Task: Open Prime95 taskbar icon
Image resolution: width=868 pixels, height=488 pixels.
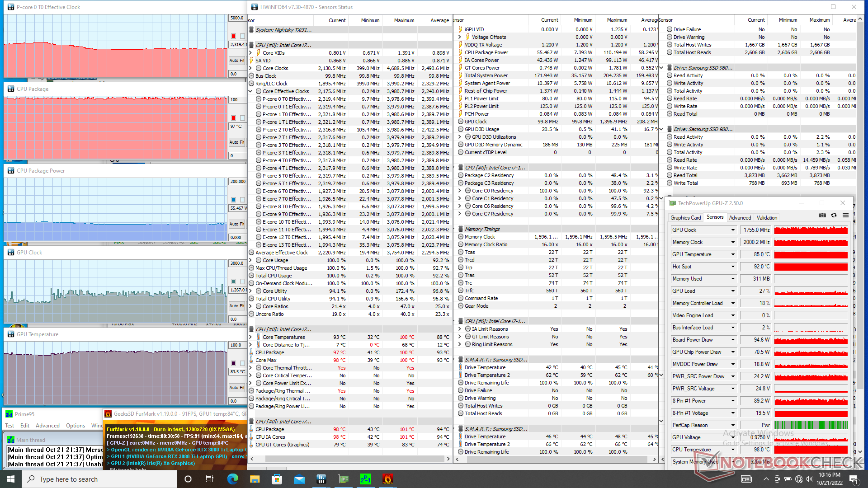Action: click(x=365, y=479)
